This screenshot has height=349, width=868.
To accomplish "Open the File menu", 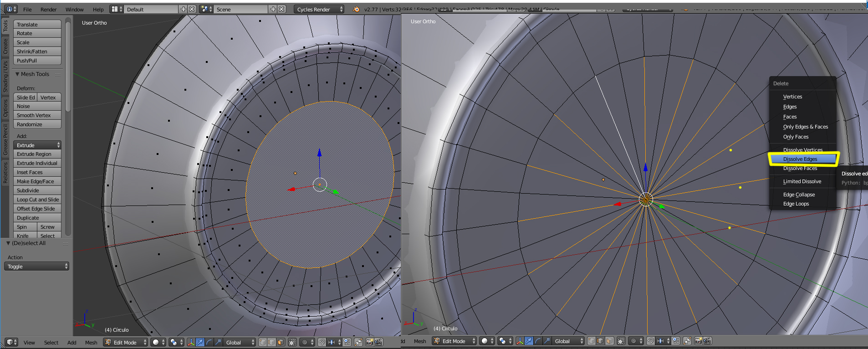I will (27, 9).
